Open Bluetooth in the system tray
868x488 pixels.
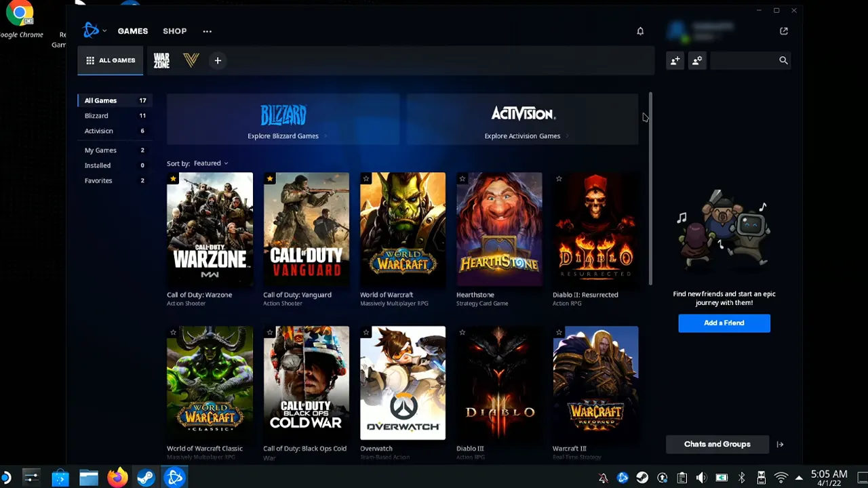point(741,479)
